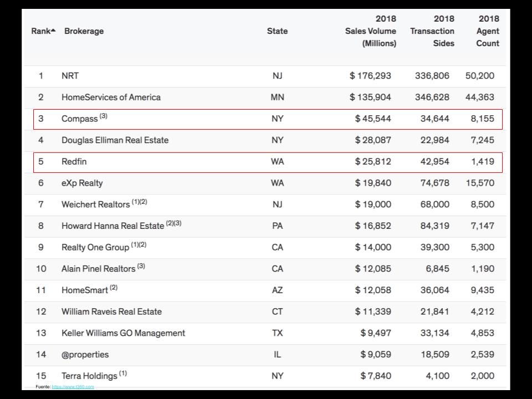Select the NRT brokerage name
Screen dimensions: 532x399
tap(70, 76)
